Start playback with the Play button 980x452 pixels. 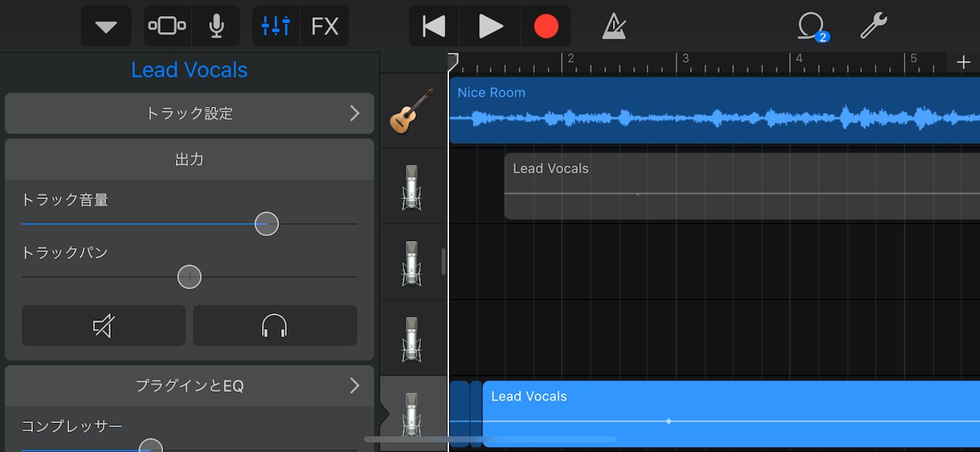coord(490,26)
